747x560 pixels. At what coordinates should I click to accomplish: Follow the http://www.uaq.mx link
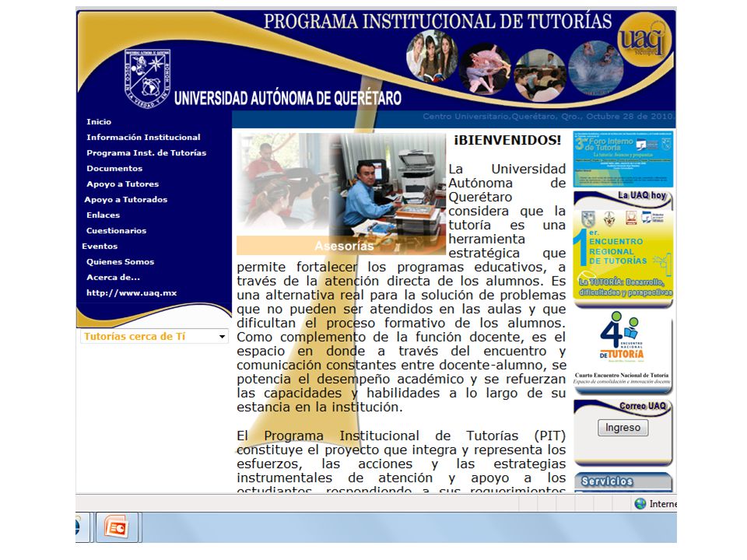132,293
